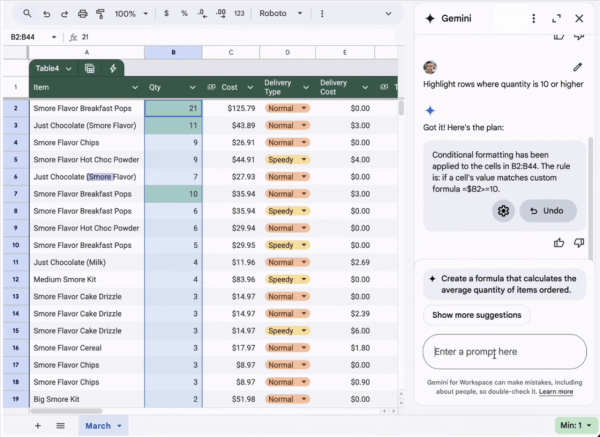Open conditional formatting settings gear
The image size is (600, 437).
click(x=503, y=211)
